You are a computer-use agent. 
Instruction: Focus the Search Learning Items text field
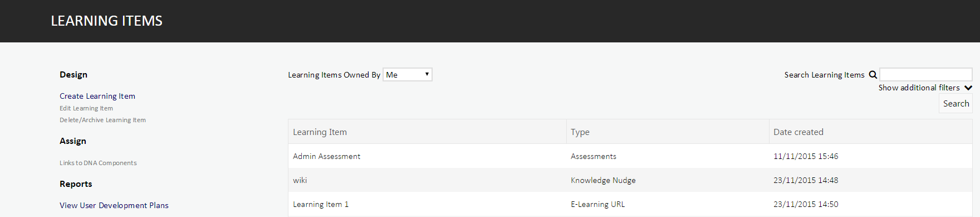pyautogui.click(x=926, y=75)
